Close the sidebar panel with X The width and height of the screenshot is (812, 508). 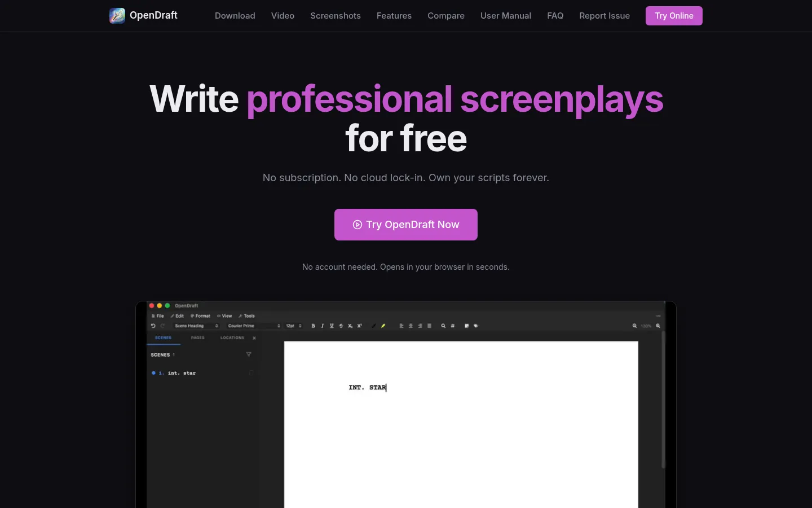click(254, 338)
